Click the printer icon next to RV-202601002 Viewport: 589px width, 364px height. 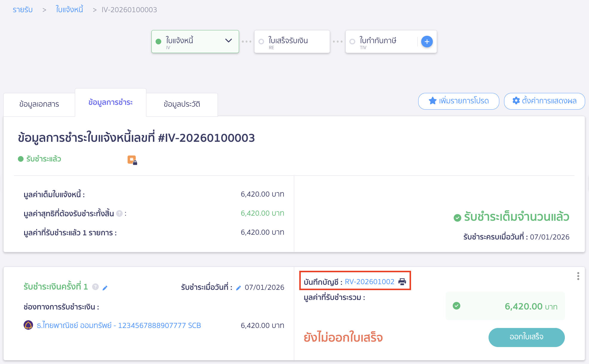click(x=402, y=281)
